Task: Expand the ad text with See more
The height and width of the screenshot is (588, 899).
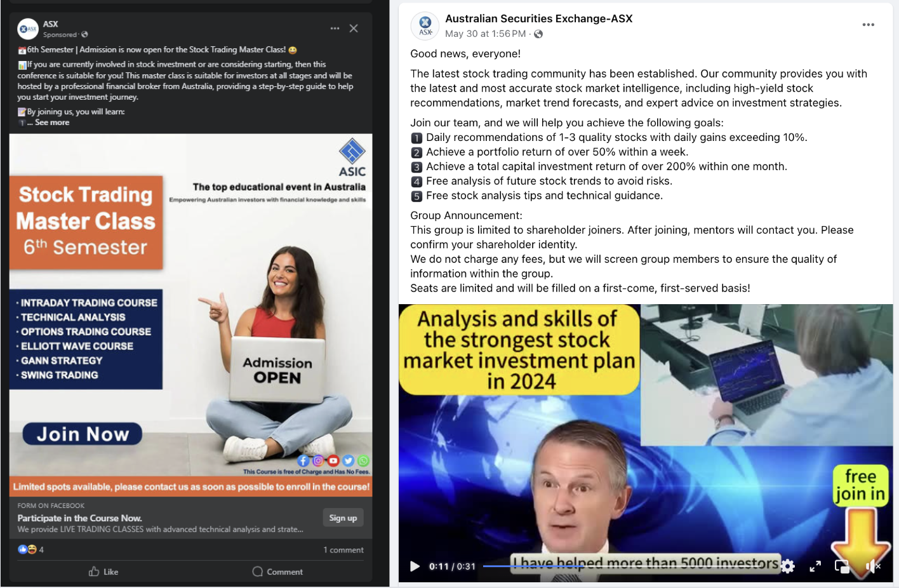Action: click(52, 123)
